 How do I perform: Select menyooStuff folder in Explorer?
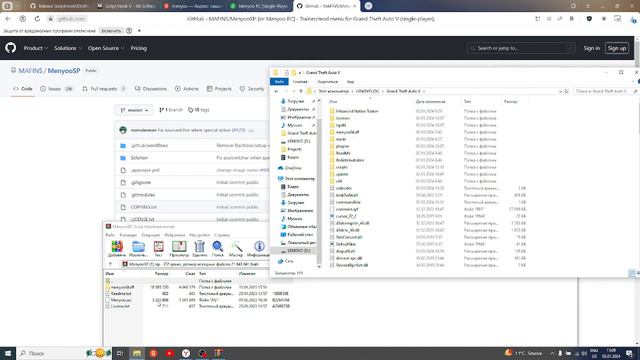pos(347,132)
